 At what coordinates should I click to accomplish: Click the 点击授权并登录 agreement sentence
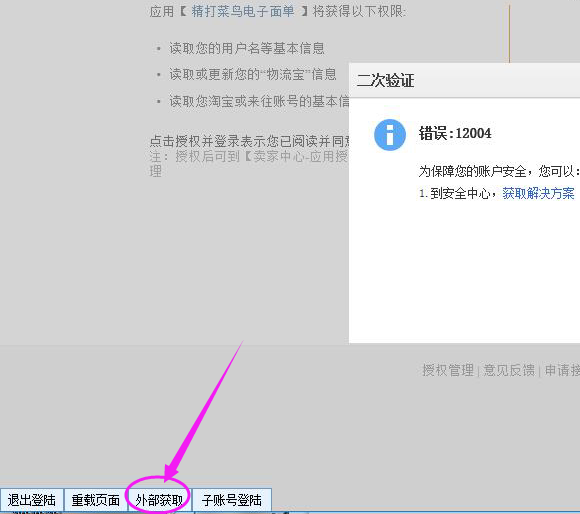pyautogui.click(x=249, y=141)
